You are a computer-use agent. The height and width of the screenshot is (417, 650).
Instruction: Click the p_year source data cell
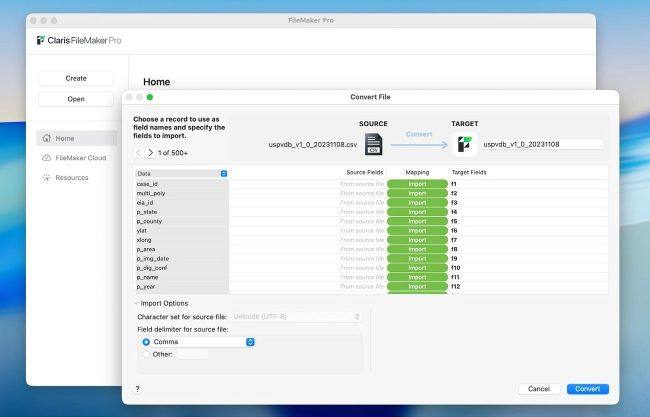point(182,286)
